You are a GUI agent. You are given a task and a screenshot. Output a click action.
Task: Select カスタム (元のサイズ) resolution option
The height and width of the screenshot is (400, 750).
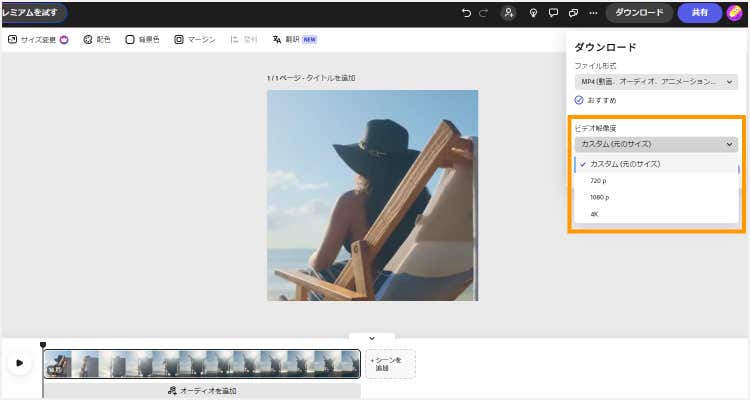point(656,164)
